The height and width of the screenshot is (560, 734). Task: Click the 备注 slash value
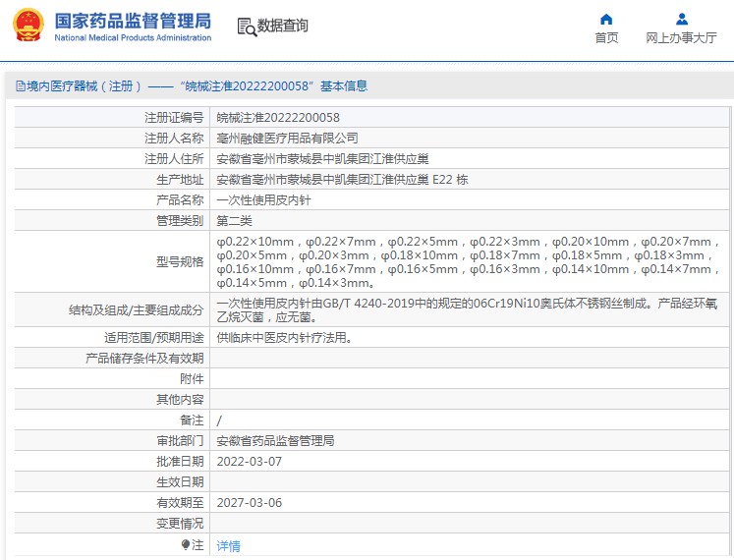(x=219, y=420)
